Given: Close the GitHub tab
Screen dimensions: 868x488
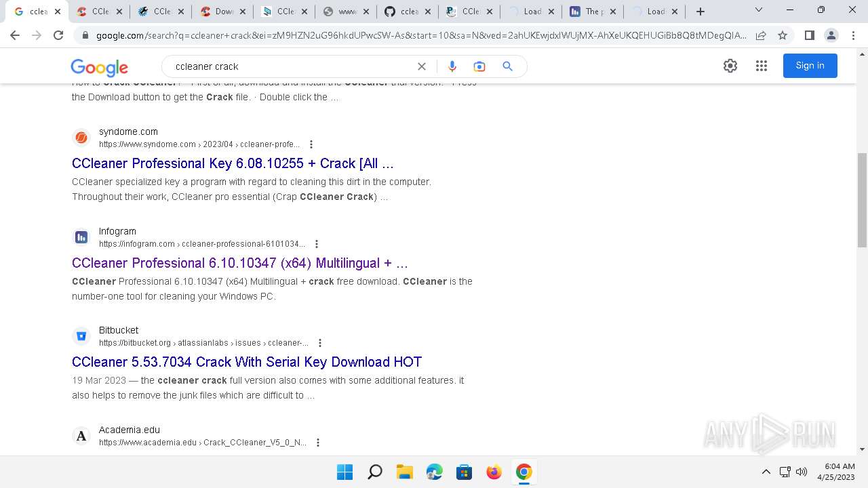Looking at the screenshot, I should (x=428, y=12).
